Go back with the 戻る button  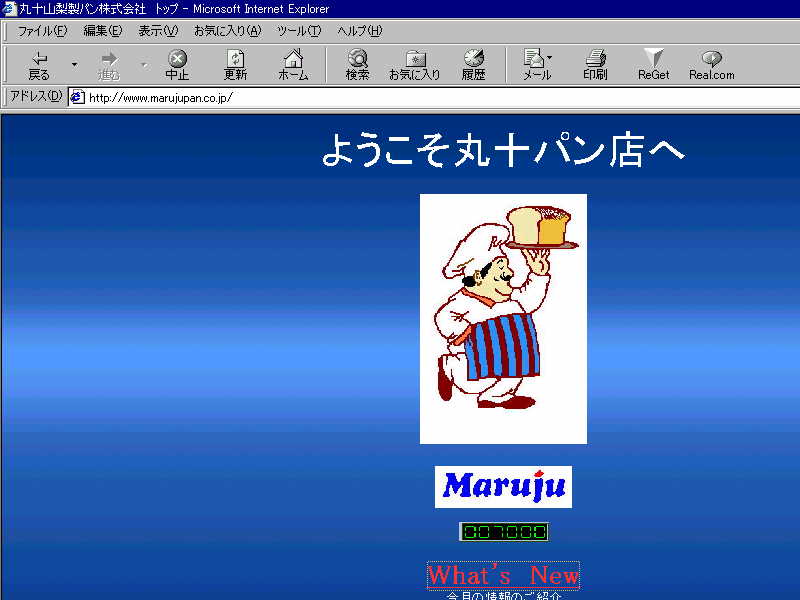tap(39, 65)
